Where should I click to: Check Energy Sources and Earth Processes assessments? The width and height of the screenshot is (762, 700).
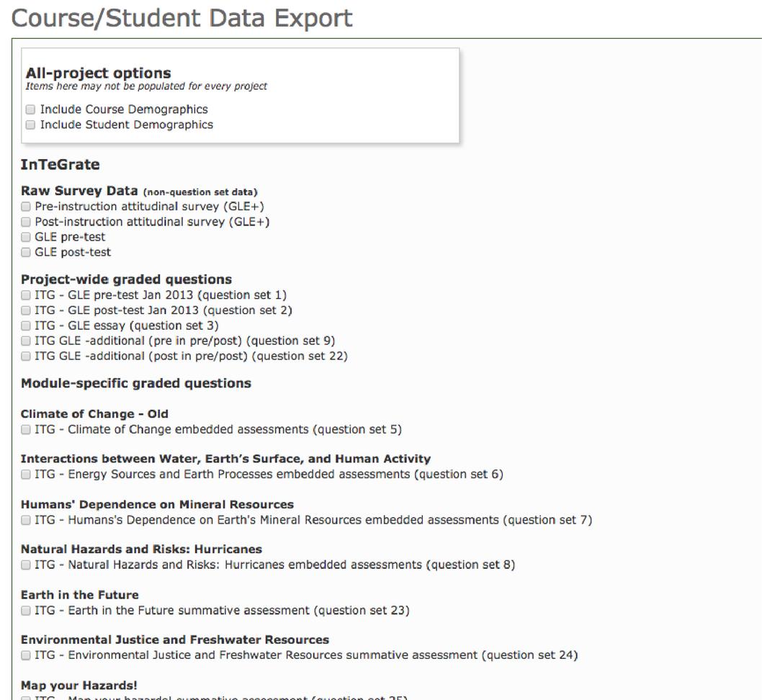(24, 474)
